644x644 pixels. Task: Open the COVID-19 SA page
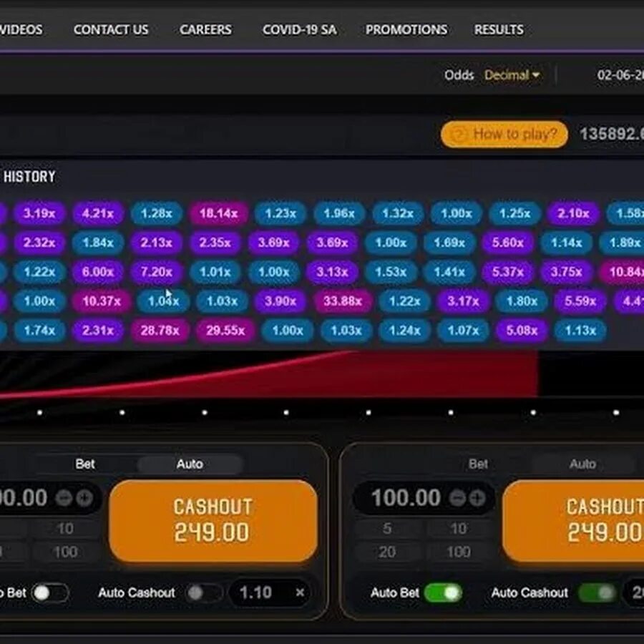pos(299,29)
